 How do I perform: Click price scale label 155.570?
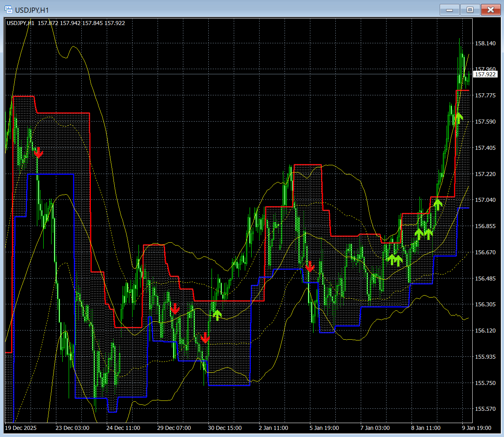point(485,409)
